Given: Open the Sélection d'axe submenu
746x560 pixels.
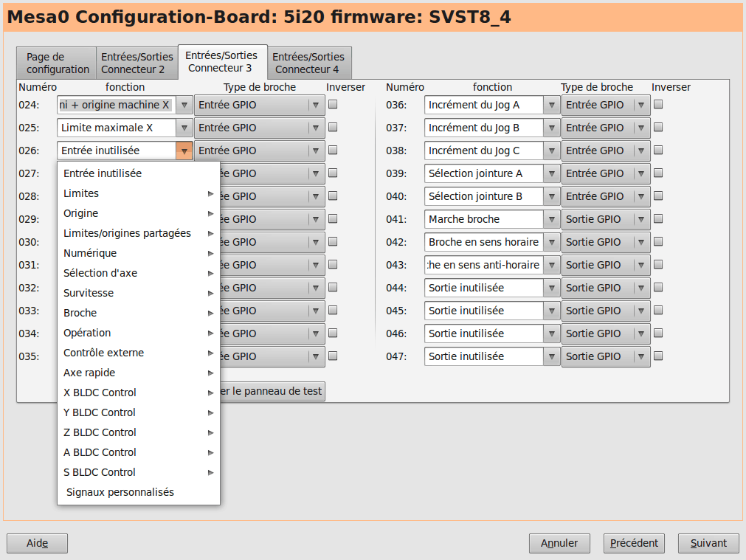Looking at the screenshot, I should pyautogui.click(x=139, y=273).
